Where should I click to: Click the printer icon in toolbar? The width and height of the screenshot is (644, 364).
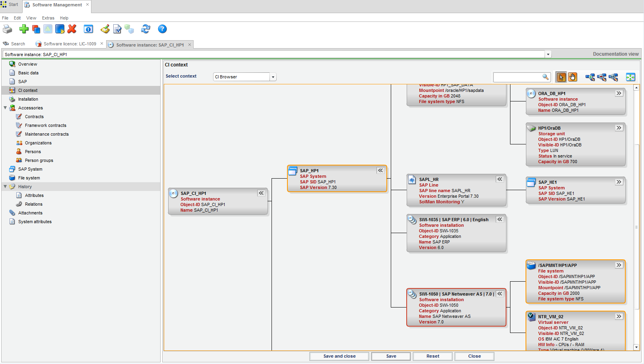click(x=8, y=29)
